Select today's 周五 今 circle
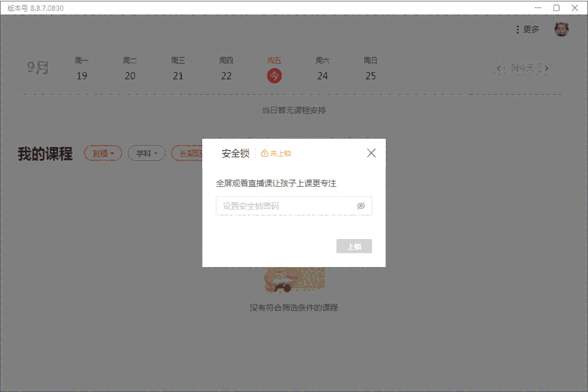Image resolution: width=588 pixels, height=392 pixels. coord(274,76)
